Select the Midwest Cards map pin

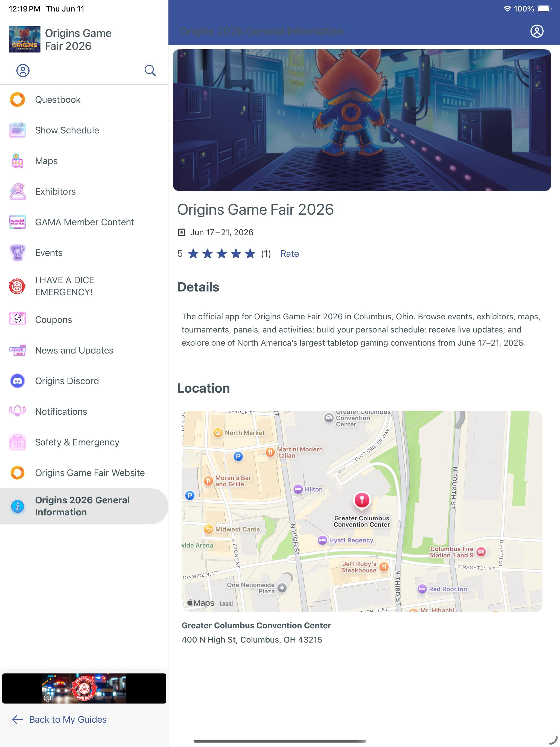click(x=208, y=529)
